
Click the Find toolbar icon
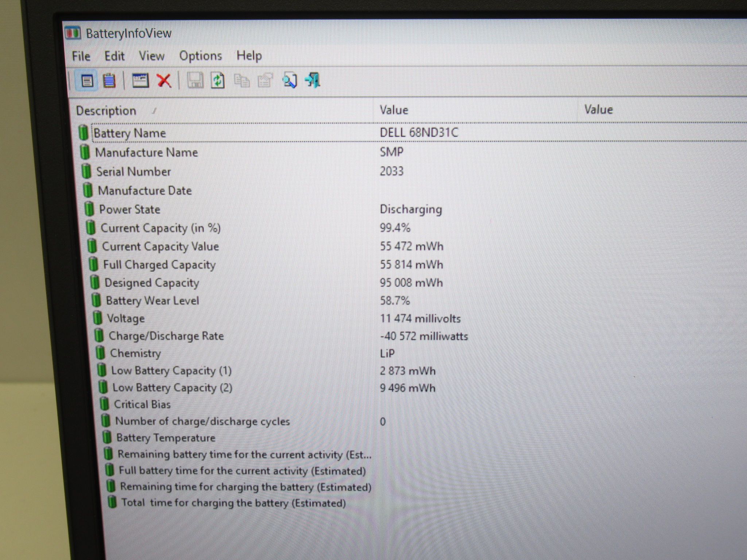[x=290, y=81]
